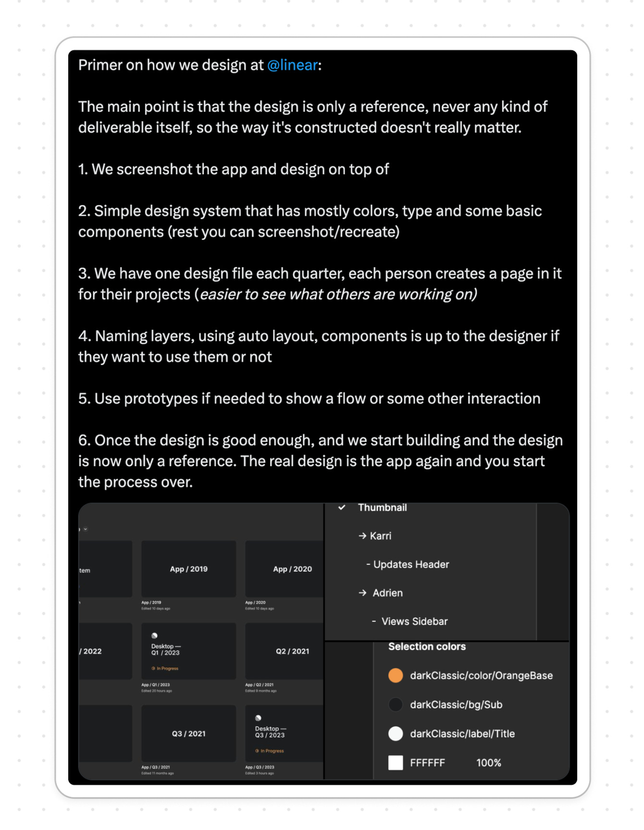Toggle the checkmark next to Thumbnail
The width and height of the screenshot is (644, 830).
tap(342, 508)
